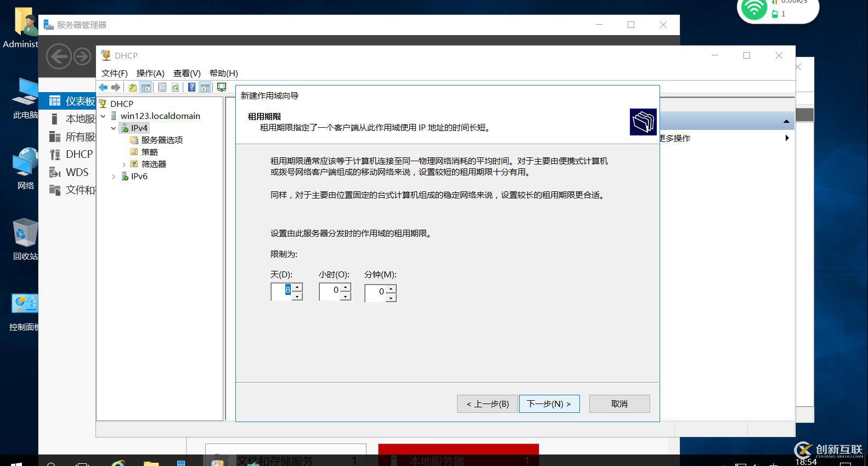Expand the 更多操作 submenu arrow
868x466 pixels.
point(787,138)
